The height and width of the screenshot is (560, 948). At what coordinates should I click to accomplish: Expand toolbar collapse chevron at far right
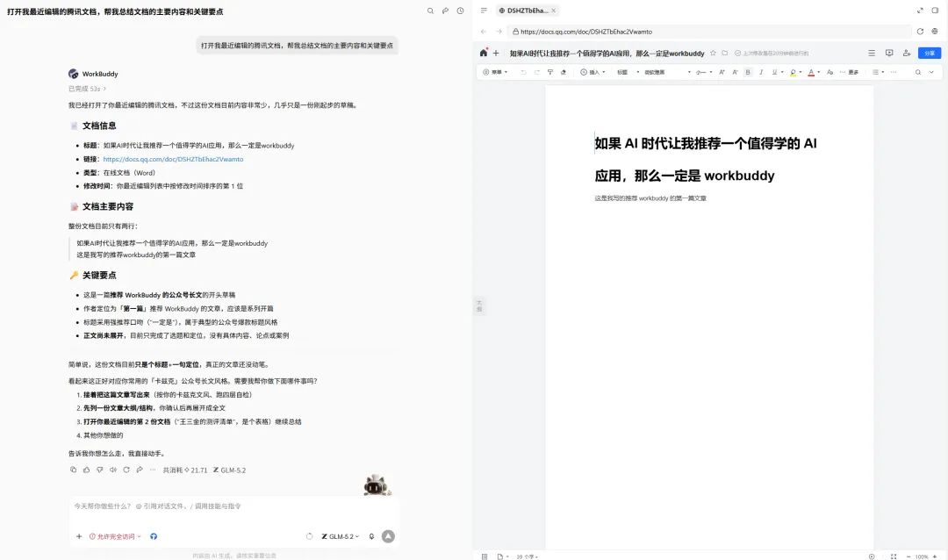pos(931,72)
